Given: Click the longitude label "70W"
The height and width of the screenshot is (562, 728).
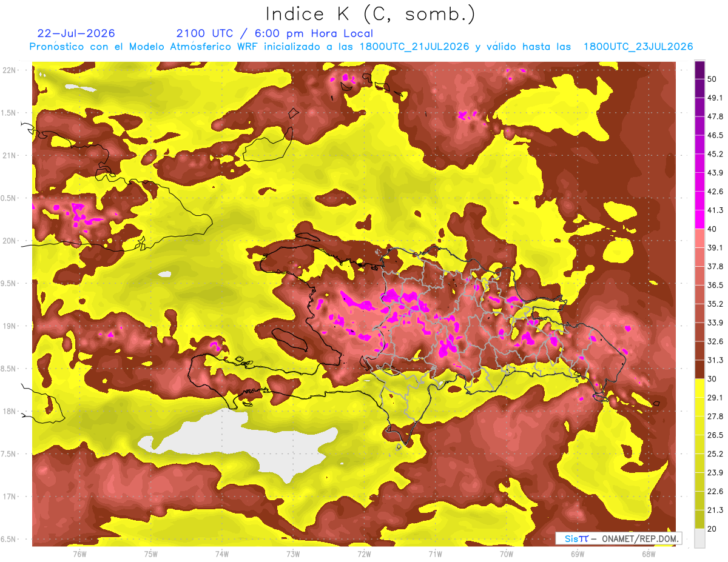Looking at the screenshot, I should pyautogui.click(x=507, y=553).
